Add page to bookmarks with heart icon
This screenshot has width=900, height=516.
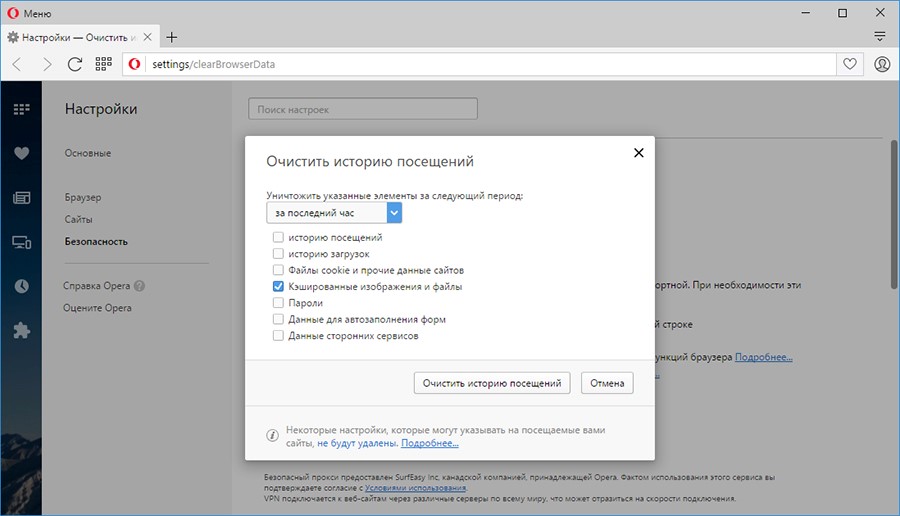849,64
